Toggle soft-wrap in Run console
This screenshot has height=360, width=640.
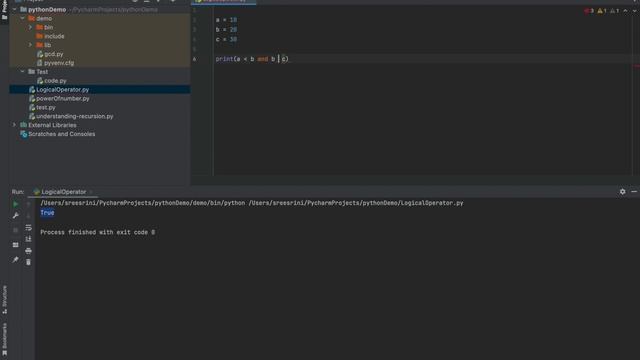[28, 227]
